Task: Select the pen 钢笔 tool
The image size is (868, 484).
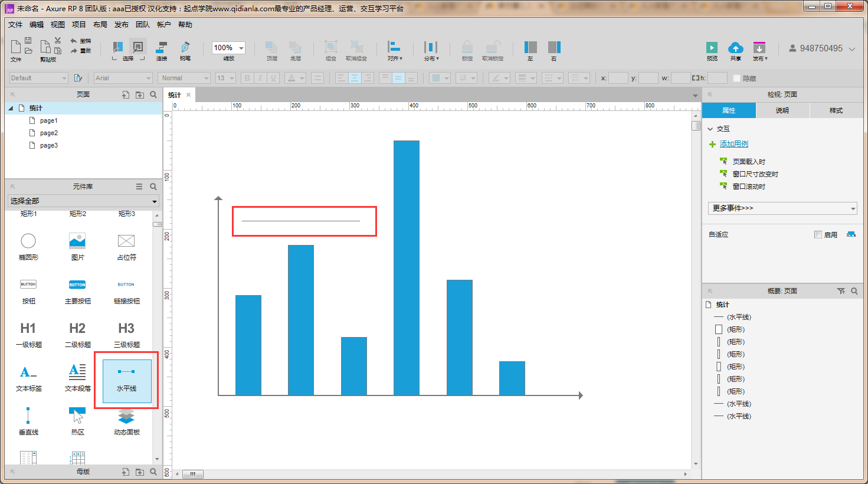Action: pos(185,47)
